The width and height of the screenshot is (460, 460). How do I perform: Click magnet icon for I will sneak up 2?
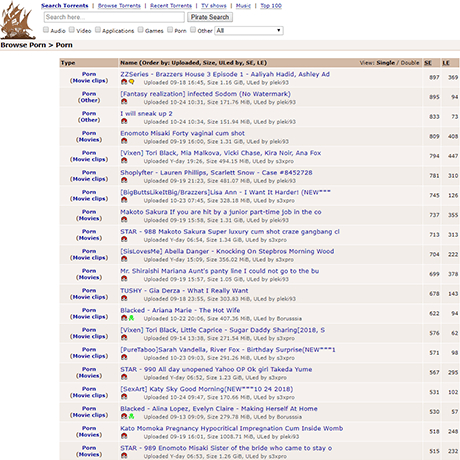tap(124, 121)
